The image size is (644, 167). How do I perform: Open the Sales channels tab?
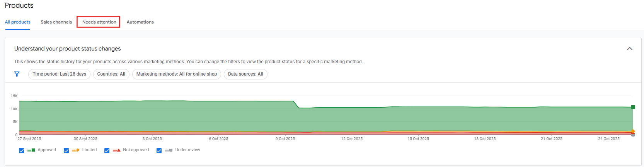point(56,22)
